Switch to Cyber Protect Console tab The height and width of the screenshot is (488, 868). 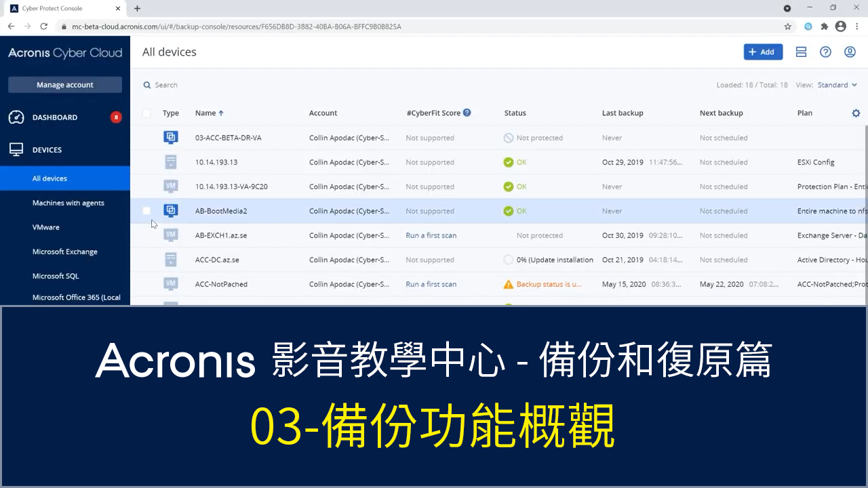(65, 8)
